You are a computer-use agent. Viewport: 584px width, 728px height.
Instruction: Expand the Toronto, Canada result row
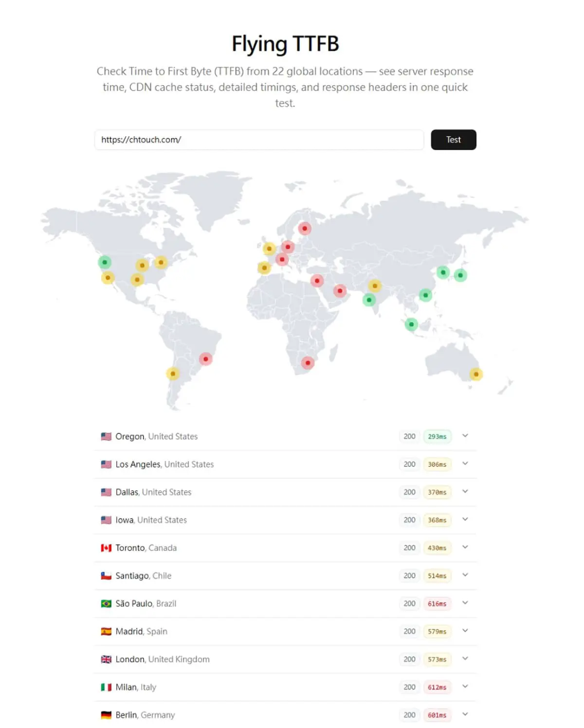[x=285, y=548]
